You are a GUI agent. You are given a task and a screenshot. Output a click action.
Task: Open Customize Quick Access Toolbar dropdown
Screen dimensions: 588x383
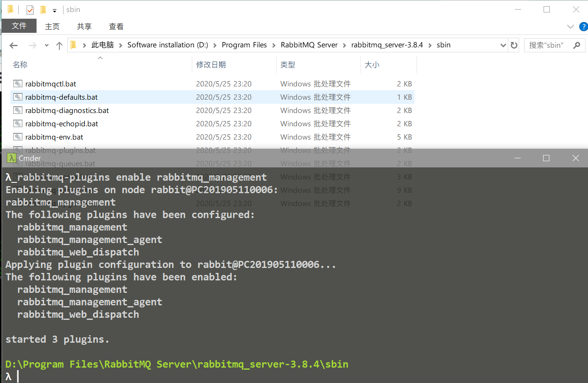click(x=54, y=10)
